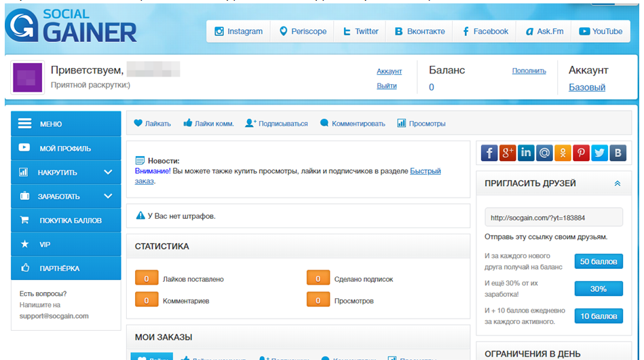Open ПАРТНЁРКА in the sidebar

[x=66, y=268]
